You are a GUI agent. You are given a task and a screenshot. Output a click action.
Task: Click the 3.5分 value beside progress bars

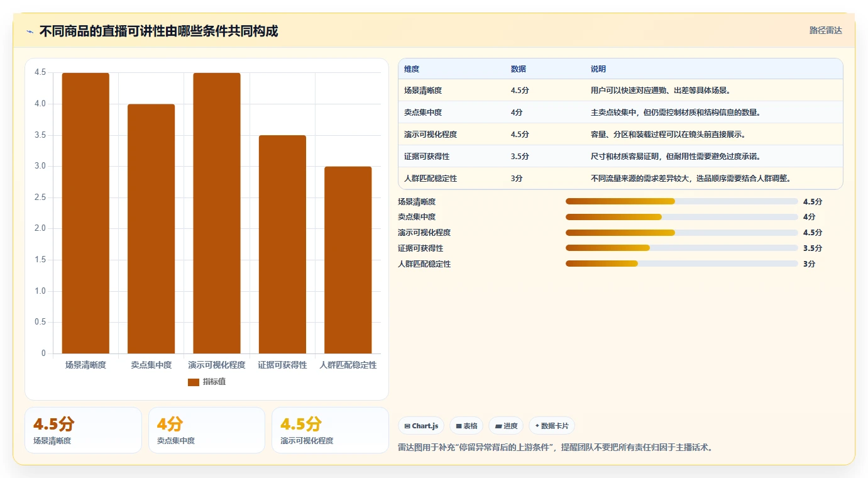click(x=813, y=248)
